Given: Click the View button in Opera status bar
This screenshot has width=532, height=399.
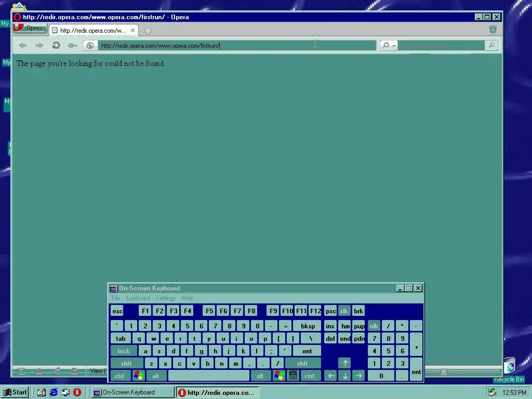Looking at the screenshot, I should [x=98, y=371].
